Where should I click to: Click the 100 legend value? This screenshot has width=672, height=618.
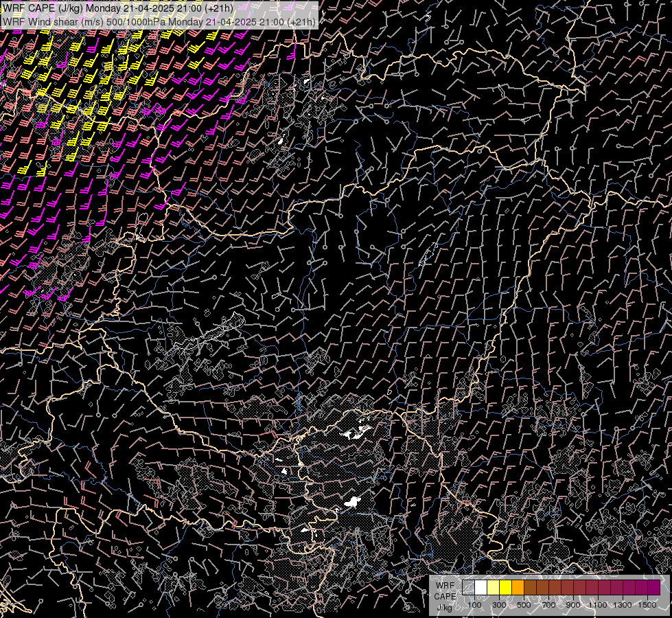474,605
